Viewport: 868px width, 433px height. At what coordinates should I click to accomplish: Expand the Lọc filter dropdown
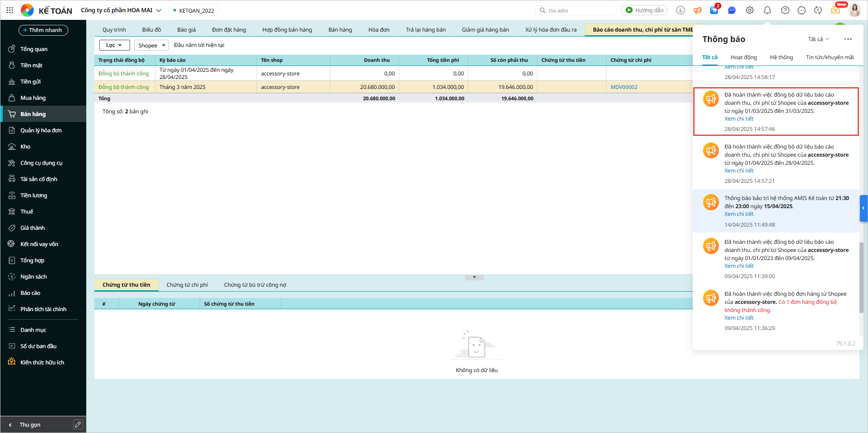coord(114,45)
